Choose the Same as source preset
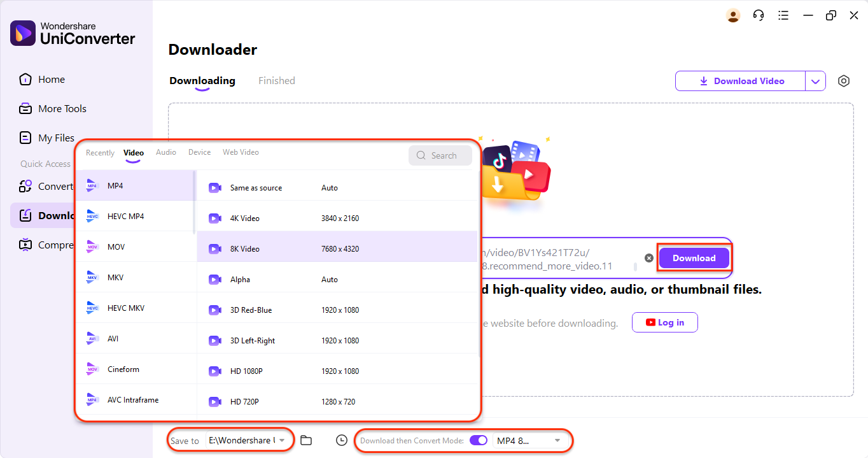This screenshot has width=868, height=458. coord(337,188)
